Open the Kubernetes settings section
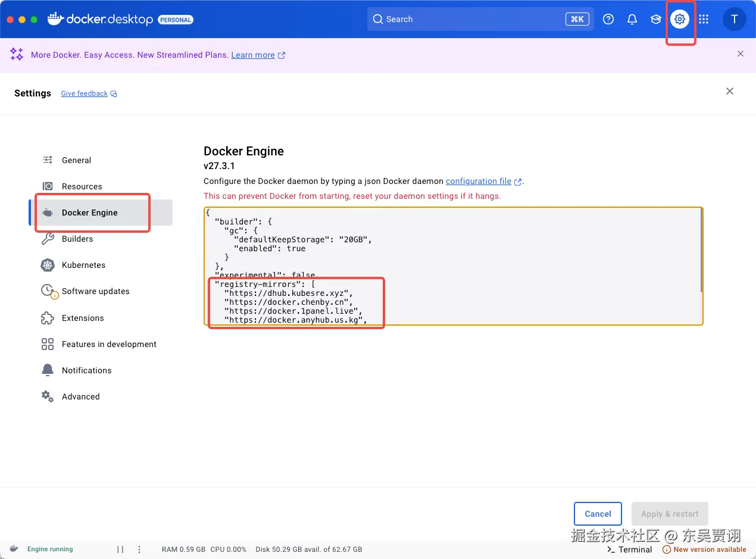The width and height of the screenshot is (756, 559). (83, 265)
